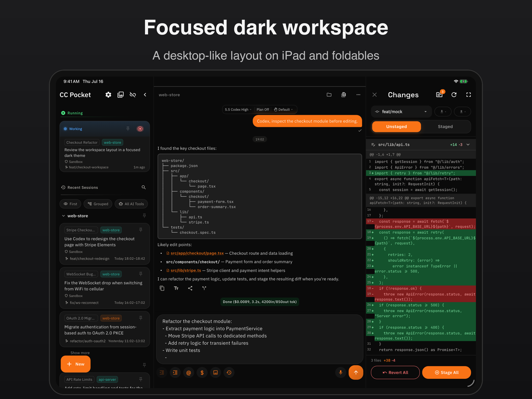Focus the message input field
This screenshot has width=532, height=399.
click(x=260, y=339)
